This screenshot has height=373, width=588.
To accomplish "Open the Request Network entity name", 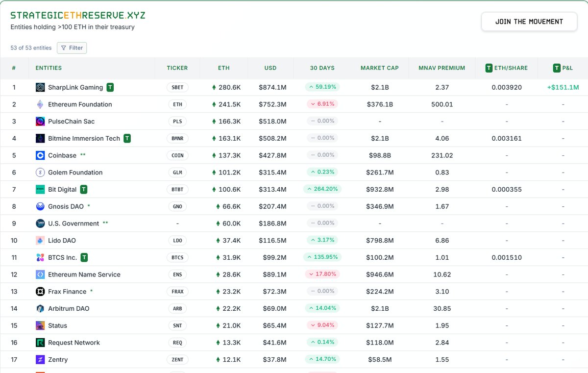I will (x=74, y=343).
